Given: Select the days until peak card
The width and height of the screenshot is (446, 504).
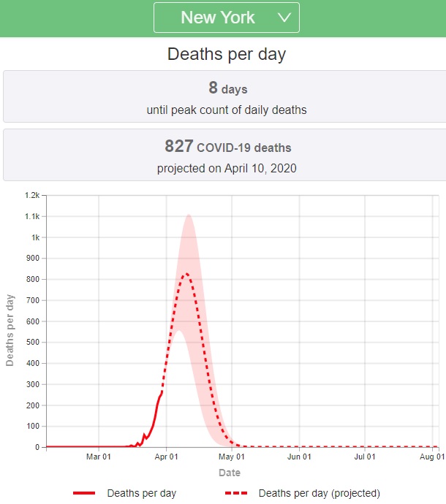Looking at the screenshot, I should 223,97.
